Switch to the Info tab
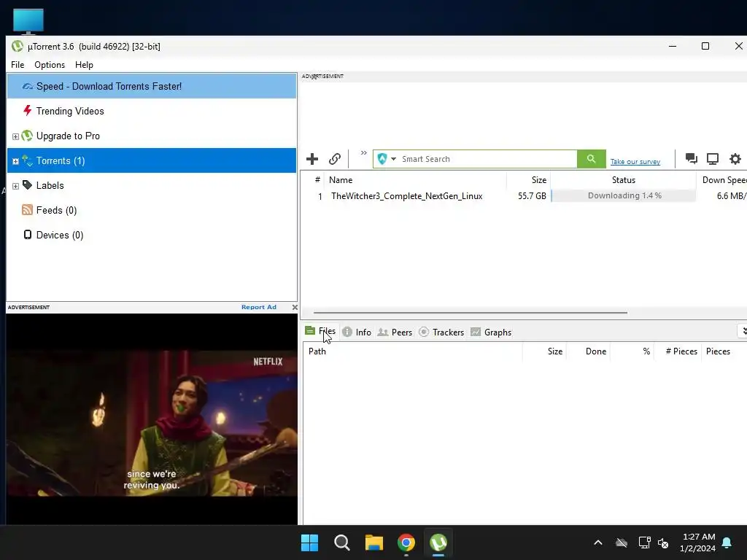 [357, 332]
